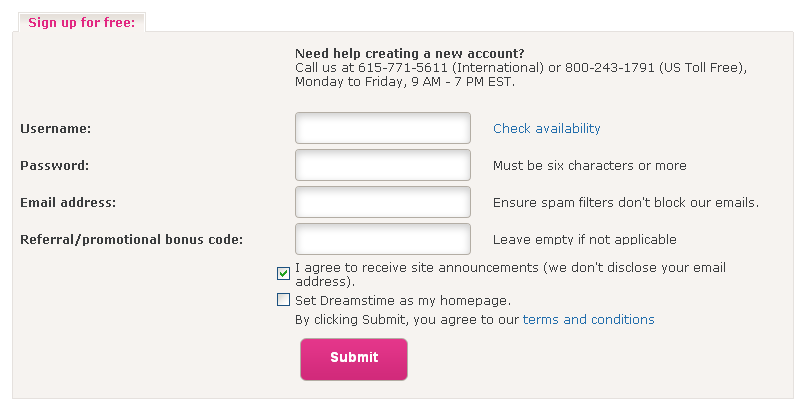Click the 'Set Dreamstime as my homepage' text

pos(403,300)
